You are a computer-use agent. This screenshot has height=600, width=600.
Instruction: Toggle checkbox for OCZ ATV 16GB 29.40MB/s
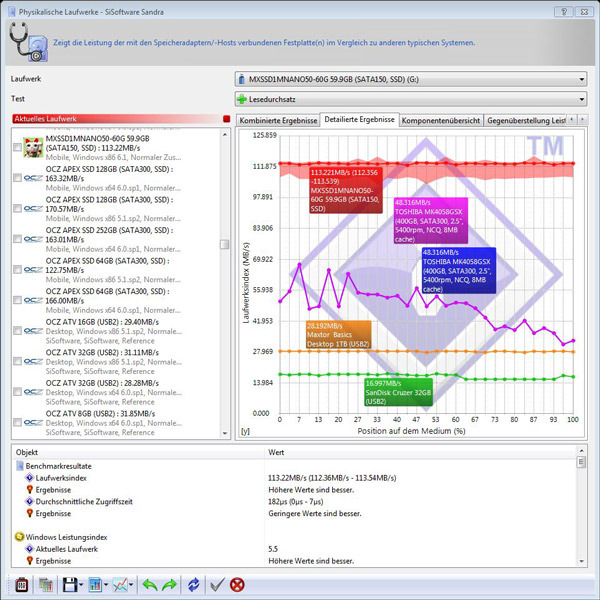(x=17, y=331)
